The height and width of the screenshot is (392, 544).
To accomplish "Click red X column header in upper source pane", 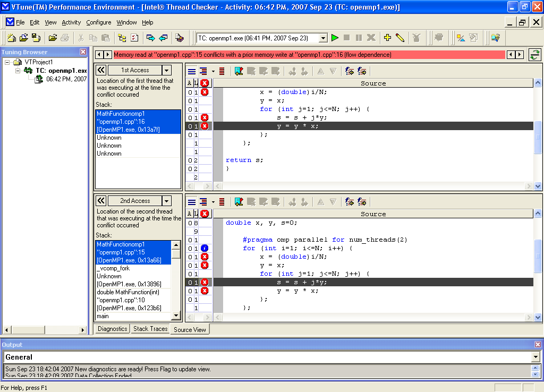I will click(205, 83).
